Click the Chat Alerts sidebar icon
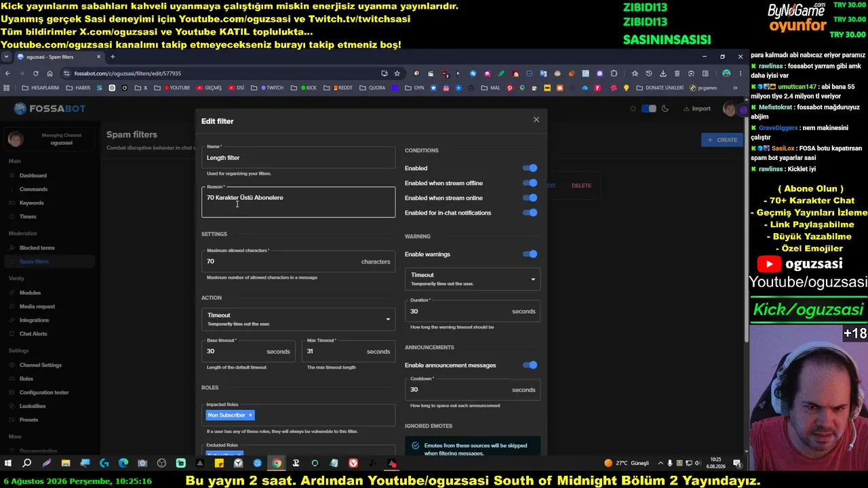 point(12,333)
